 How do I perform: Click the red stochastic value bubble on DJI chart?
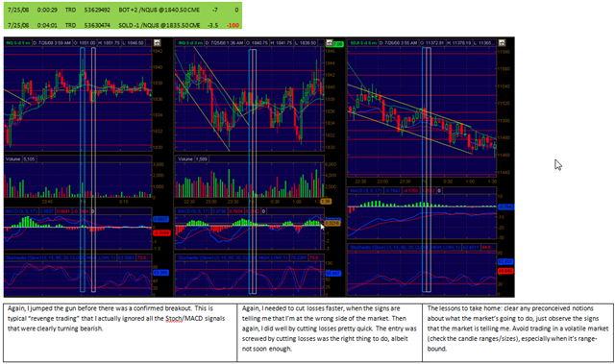505,271
